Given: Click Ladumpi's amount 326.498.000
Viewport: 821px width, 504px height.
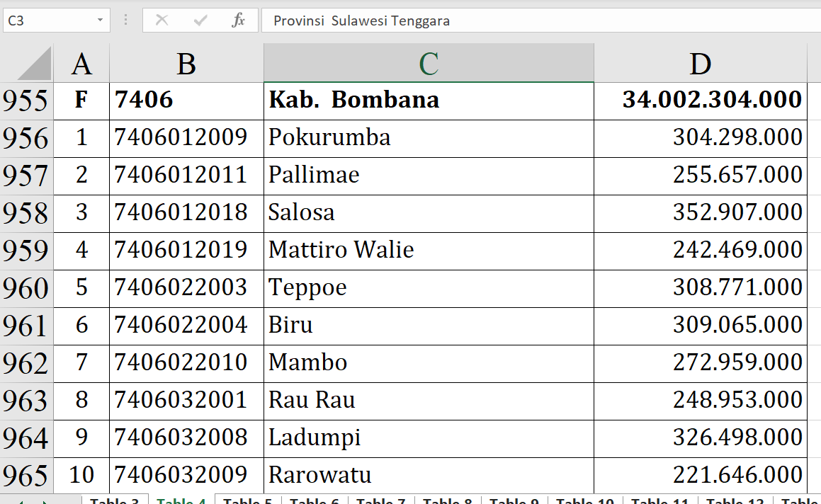Looking at the screenshot, I should click(700, 437).
